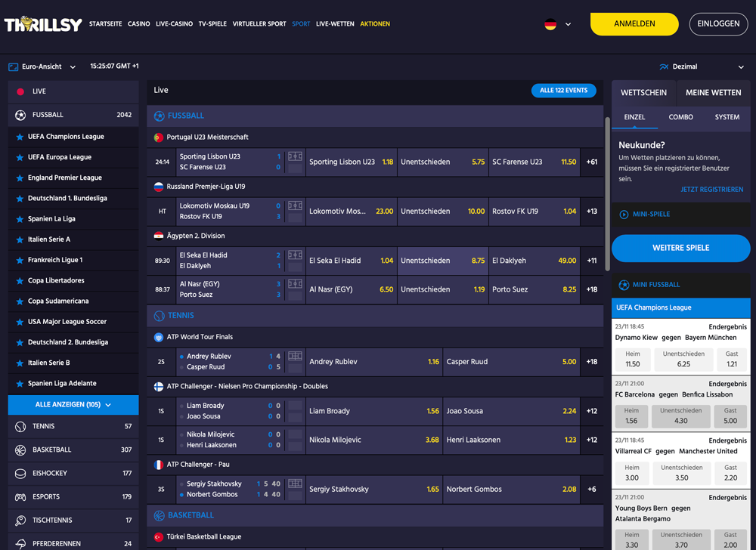This screenshot has width=756, height=550.
Task: Expand Alle Anzeigen (105) leagues list
Action: (73, 404)
